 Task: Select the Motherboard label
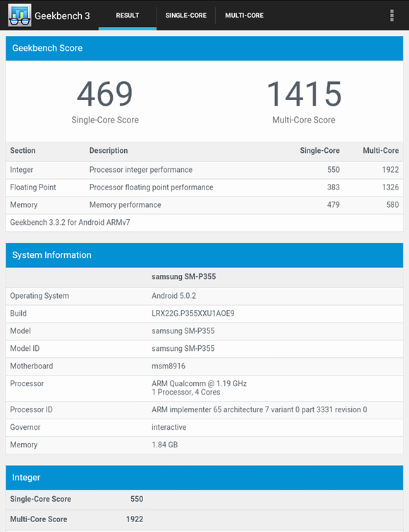coord(32,366)
